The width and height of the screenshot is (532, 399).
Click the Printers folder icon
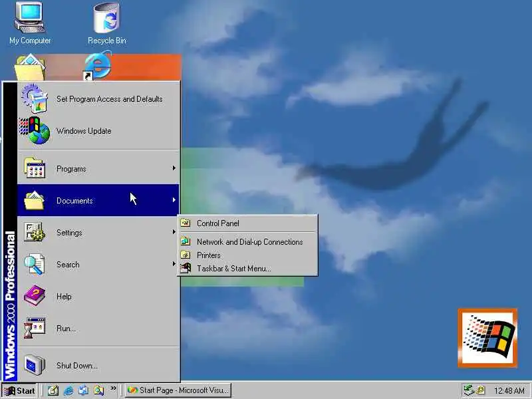(186, 255)
